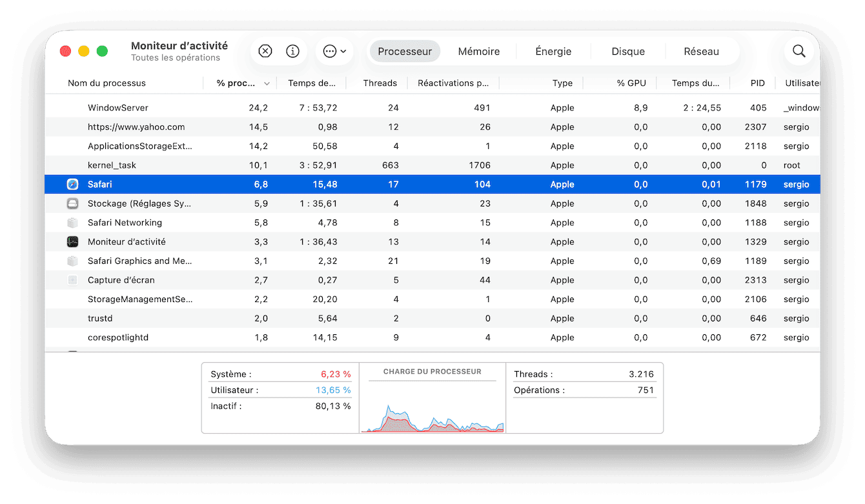Sort processes by PID column
Screen dimensions: 865x504
click(x=757, y=83)
